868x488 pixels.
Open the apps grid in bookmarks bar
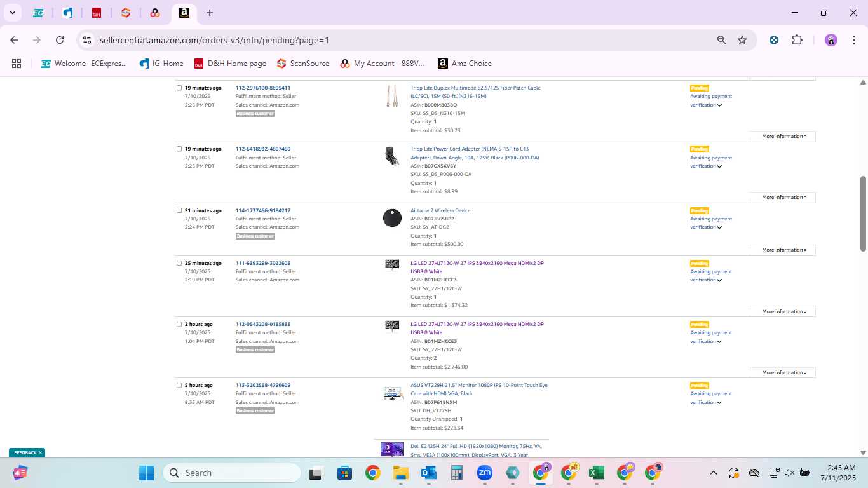(x=17, y=64)
